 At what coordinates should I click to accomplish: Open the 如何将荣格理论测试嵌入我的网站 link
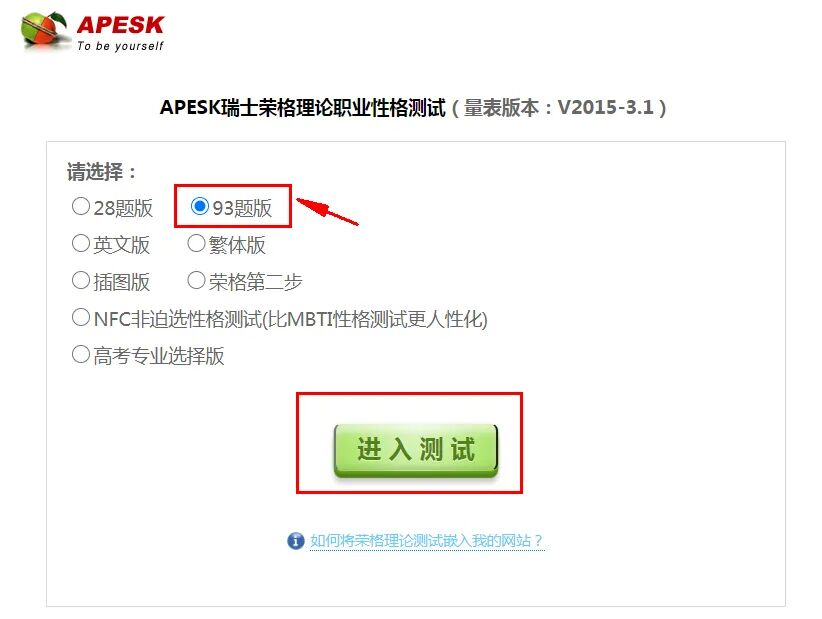(426, 540)
